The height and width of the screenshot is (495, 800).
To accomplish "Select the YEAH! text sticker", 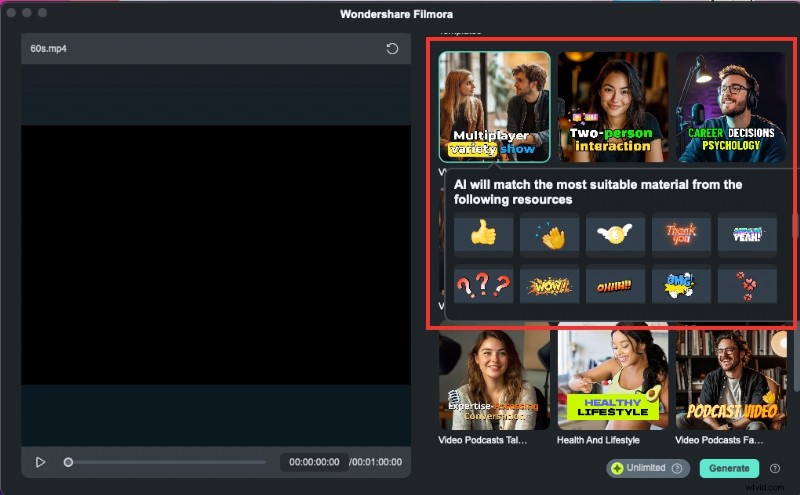I will click(747, 234).
